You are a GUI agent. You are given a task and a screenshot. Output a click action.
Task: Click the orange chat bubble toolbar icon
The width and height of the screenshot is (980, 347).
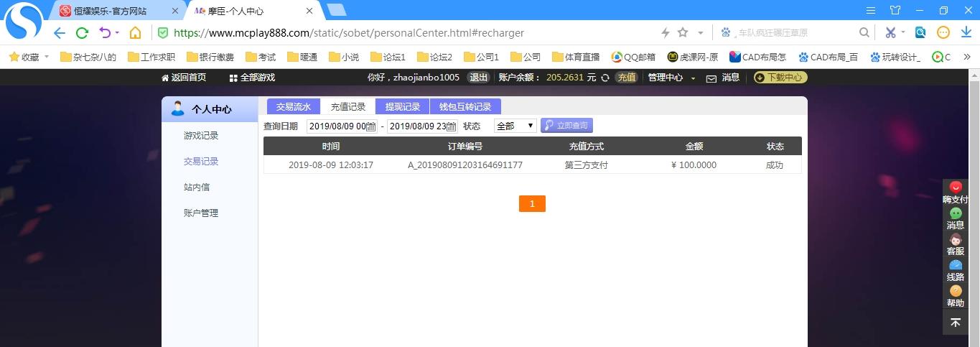943,33
